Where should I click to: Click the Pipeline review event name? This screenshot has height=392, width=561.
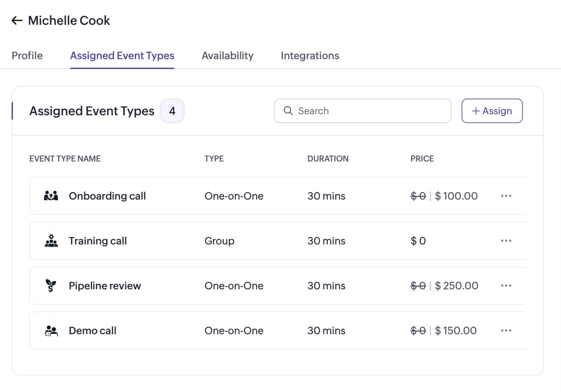point(105,286)
